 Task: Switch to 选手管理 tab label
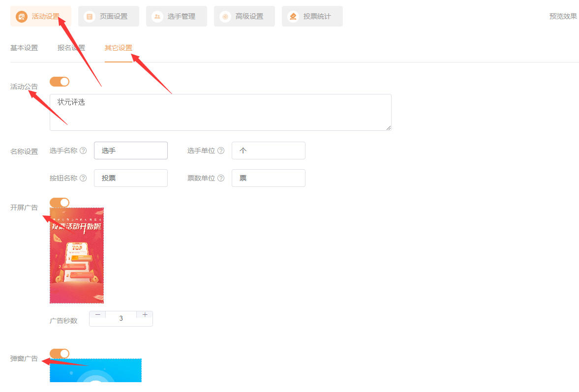pos(182,16)
